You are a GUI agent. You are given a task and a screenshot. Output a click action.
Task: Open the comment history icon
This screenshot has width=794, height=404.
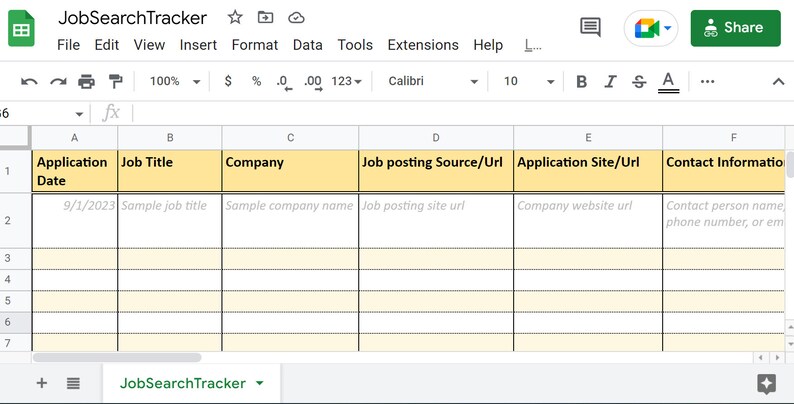click(590, 27)
